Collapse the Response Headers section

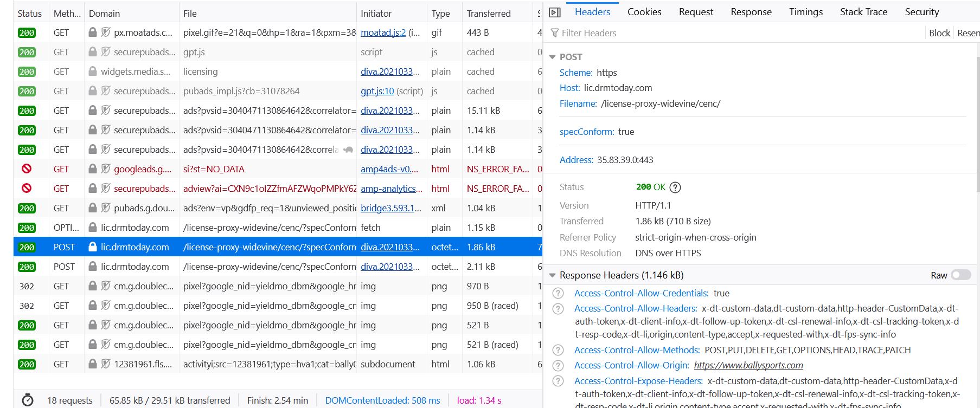(x=553, y=275)
